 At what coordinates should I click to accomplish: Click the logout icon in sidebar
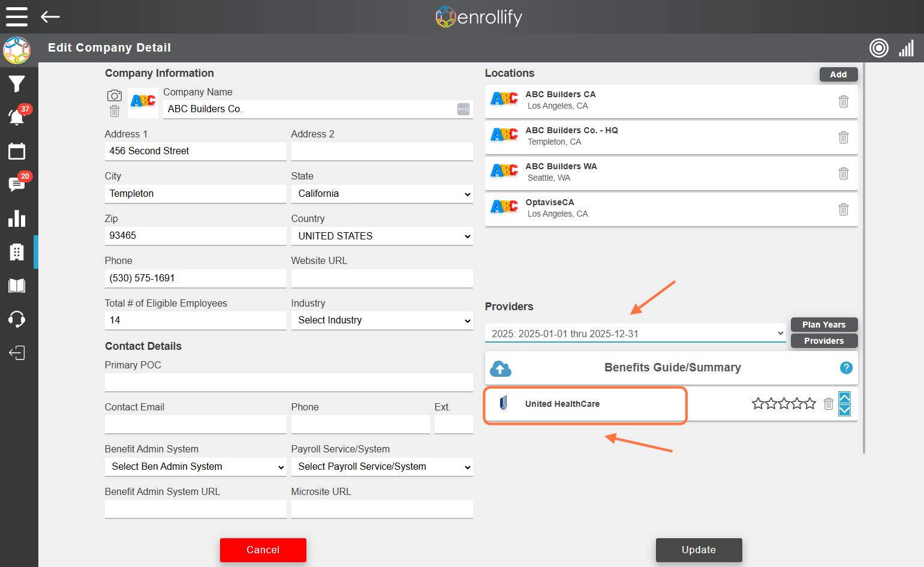pyautogui.click(x=17, y=353)
